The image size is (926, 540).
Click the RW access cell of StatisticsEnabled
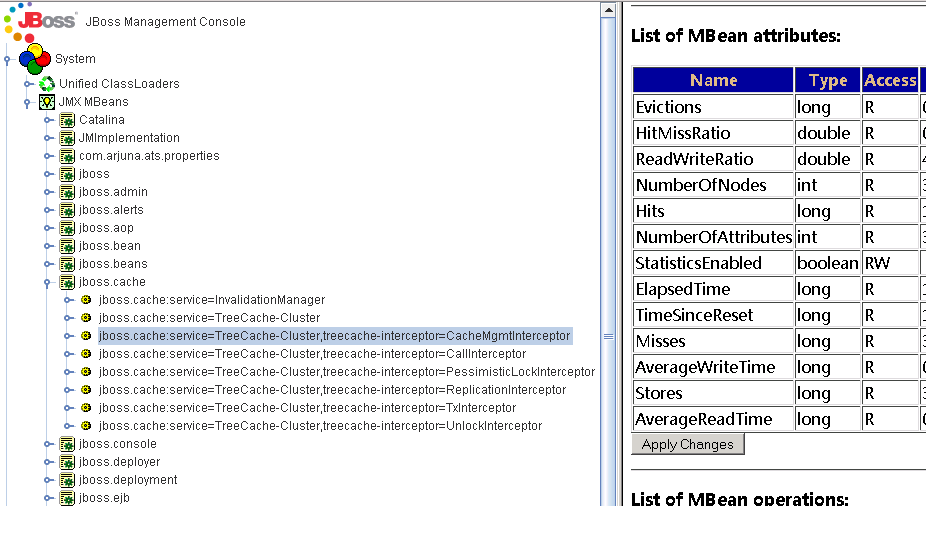tap(890, 263)
